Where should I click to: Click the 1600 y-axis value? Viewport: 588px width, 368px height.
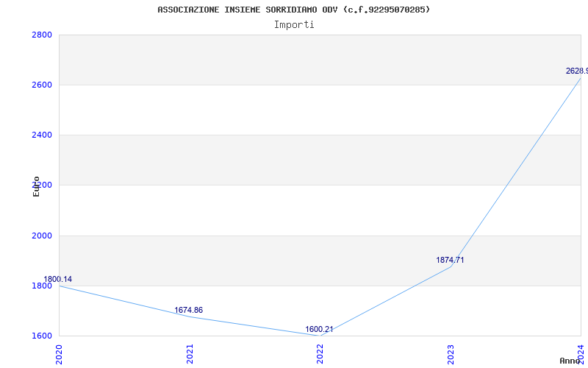point(42,336)
